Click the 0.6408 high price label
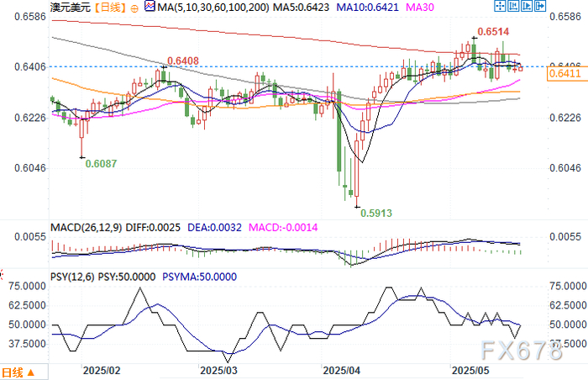The image size is (588, 380). (182, 61)
